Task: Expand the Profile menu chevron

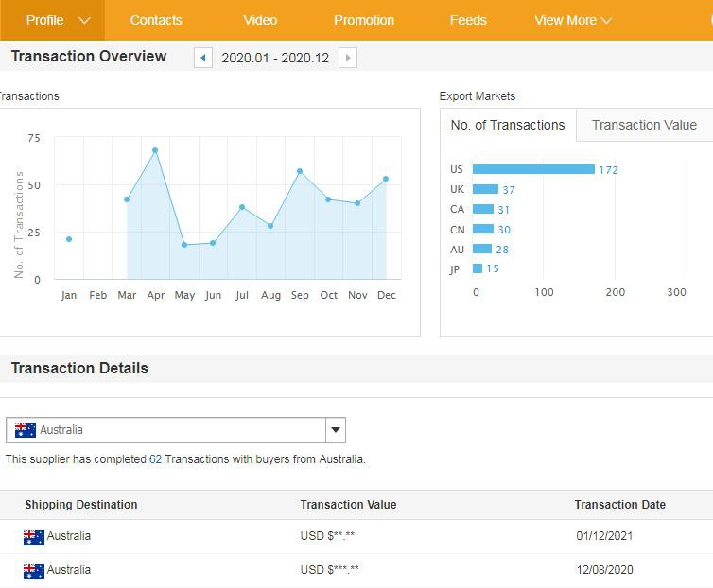Action: coord(84,20)
